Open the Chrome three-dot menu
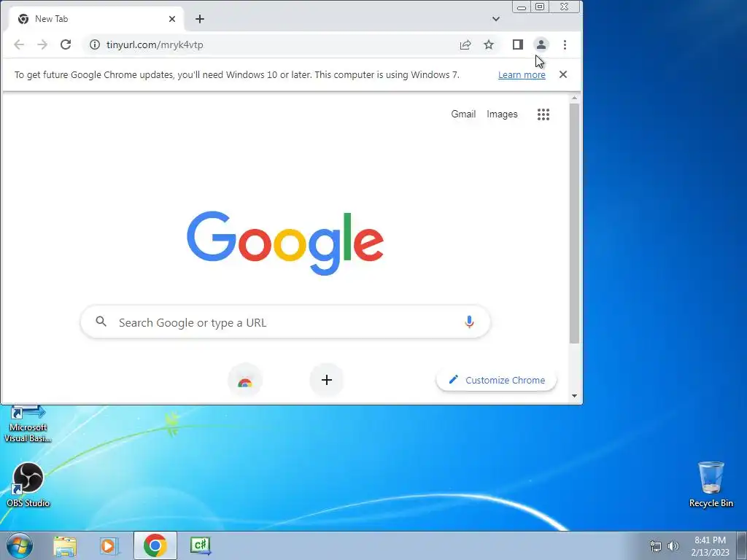Image resolution: width=747 pixels, height=560 pixels. pyautogui.click(x=565, y=44)
